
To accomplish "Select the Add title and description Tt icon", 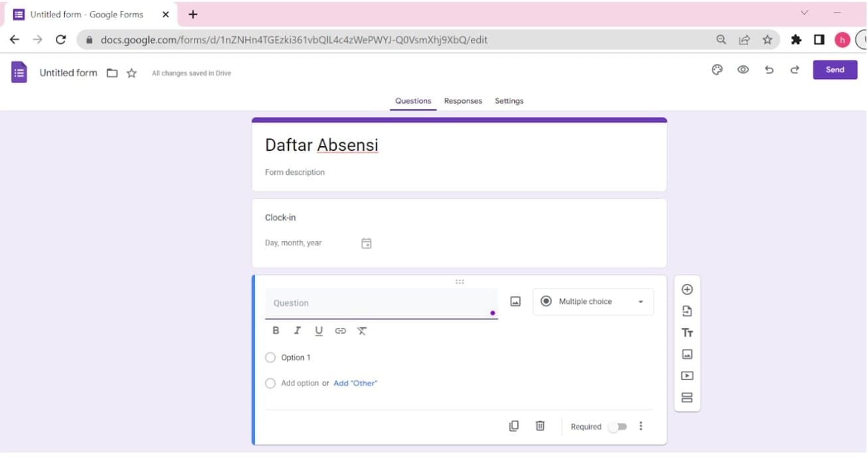I will pyautogui.click(x=687, y=332).
